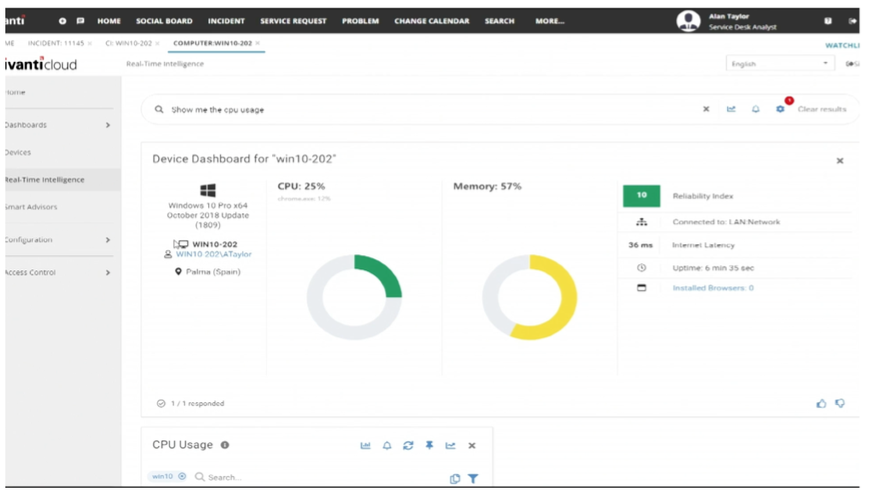Open the filter icon in CPU Usage
The image size is (869, 494).
pos(473,478)
